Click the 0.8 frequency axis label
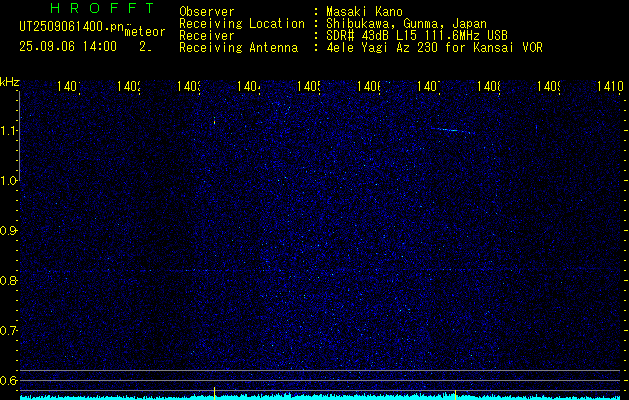Viewport: 629px width, 400px height. pyautogui.click(x=8, y=280)
